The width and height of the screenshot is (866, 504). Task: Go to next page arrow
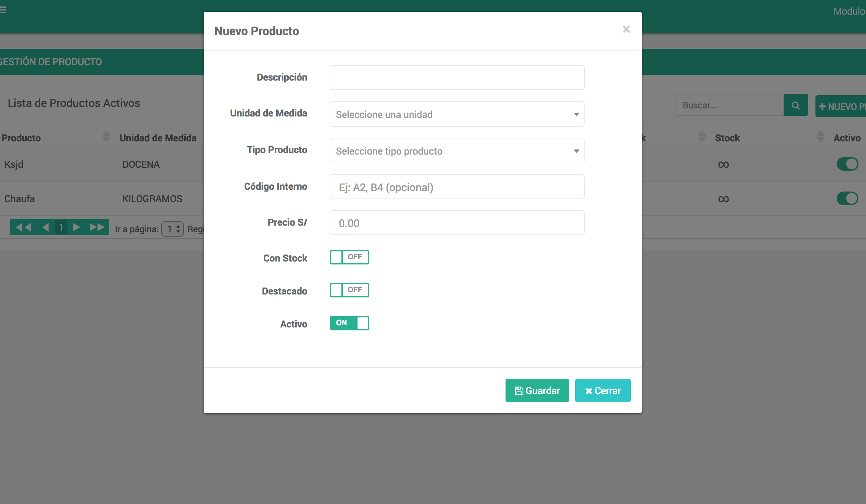pyautogui.click(x=77, y=227)
